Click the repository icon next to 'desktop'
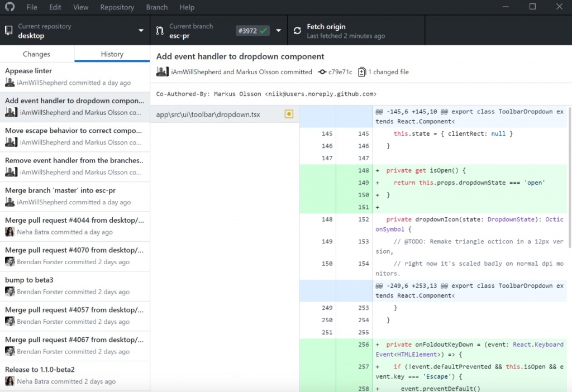 click(x=8, y=30)
